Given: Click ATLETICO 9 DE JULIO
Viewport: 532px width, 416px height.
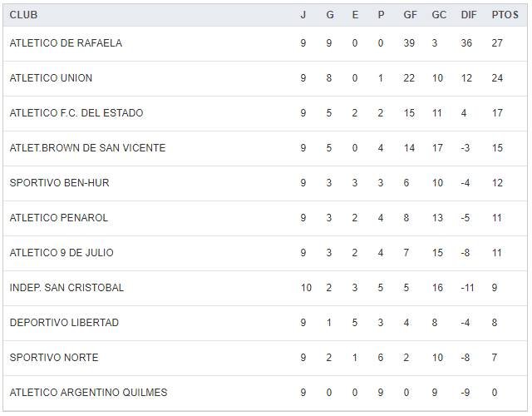Looking at the screenshot, I should click(62, 253).
